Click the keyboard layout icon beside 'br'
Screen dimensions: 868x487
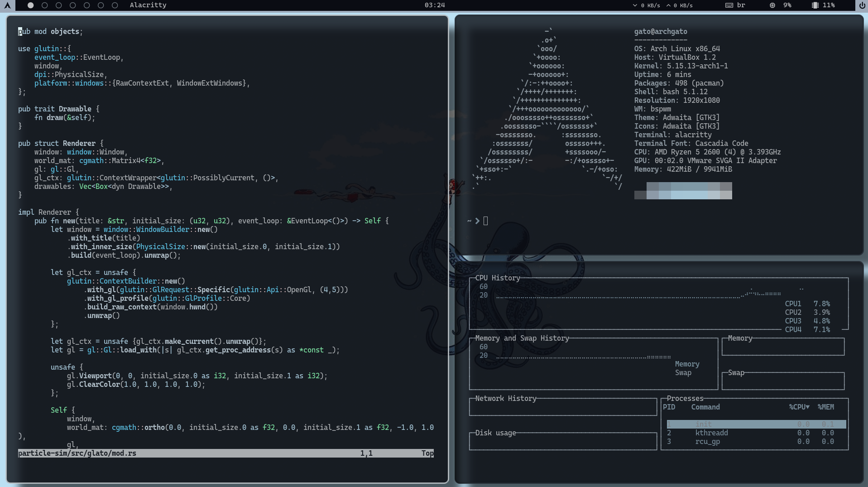tap(729, 5)
